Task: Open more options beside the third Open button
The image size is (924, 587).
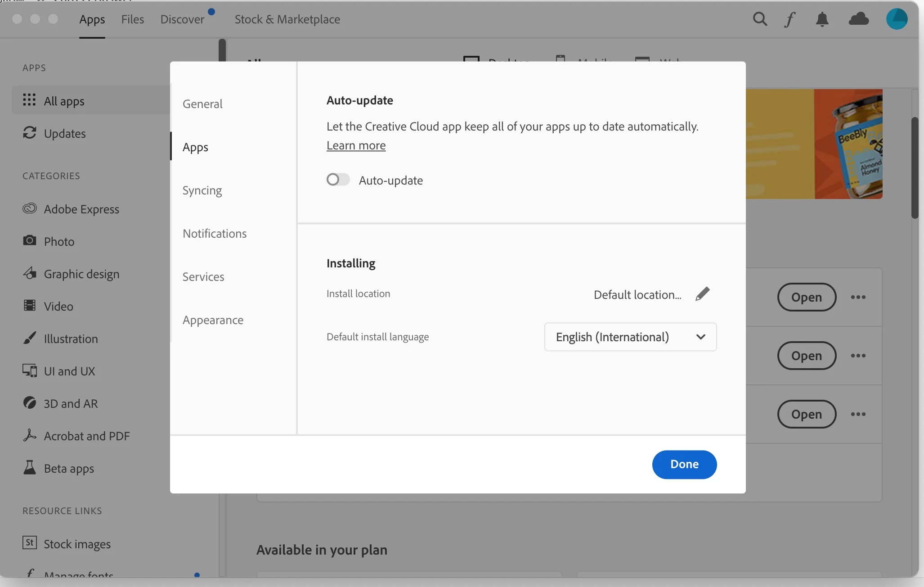Action: point(858,414)
